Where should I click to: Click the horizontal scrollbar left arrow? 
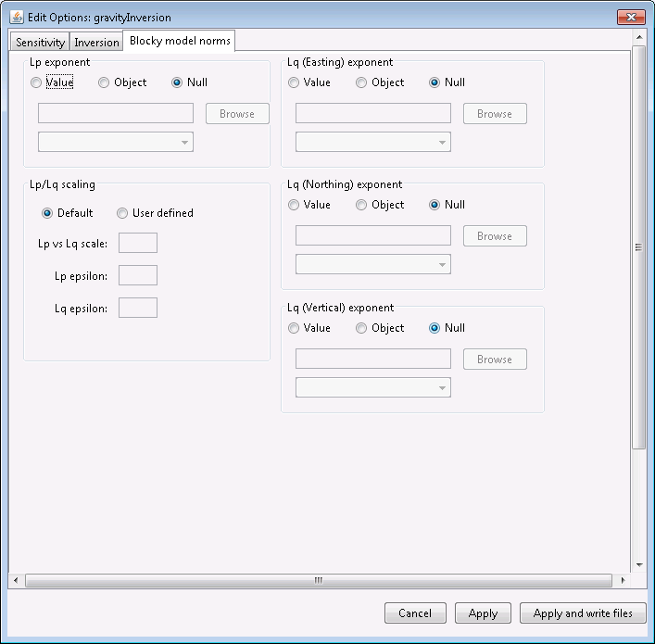pyautogui.click(x=16, y=580)
